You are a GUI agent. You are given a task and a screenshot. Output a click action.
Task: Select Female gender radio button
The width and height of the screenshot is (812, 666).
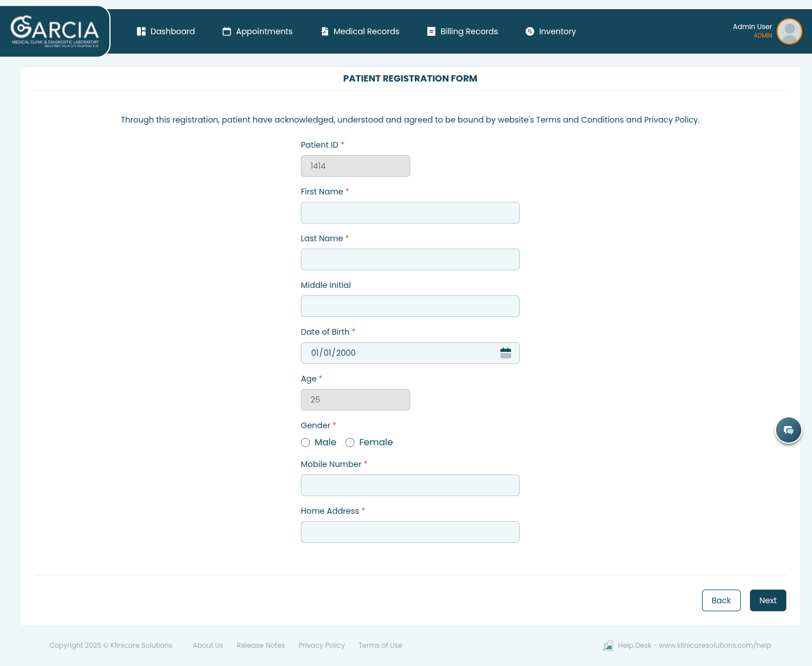tap(350, 442)
